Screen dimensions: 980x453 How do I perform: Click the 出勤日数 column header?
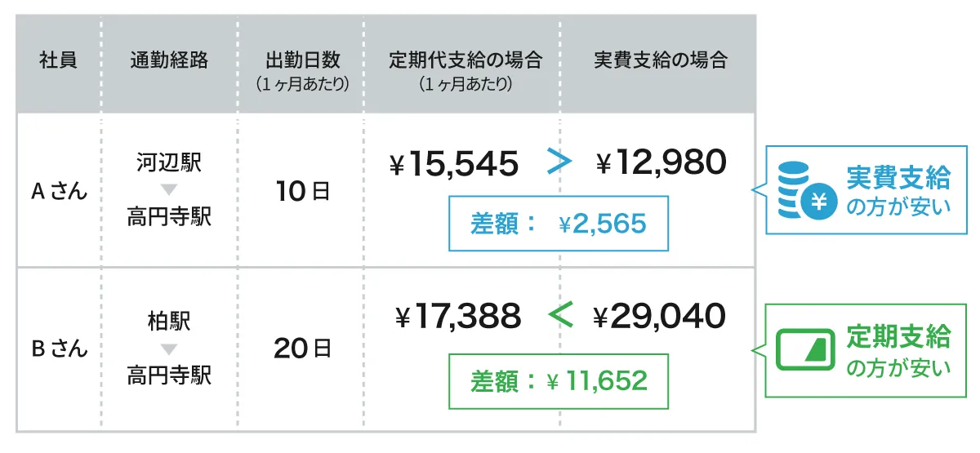[x=302, y=60]
